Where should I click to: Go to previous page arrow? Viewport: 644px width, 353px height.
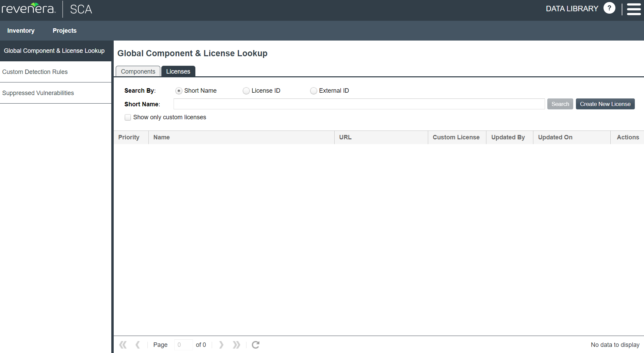[138, 345]
